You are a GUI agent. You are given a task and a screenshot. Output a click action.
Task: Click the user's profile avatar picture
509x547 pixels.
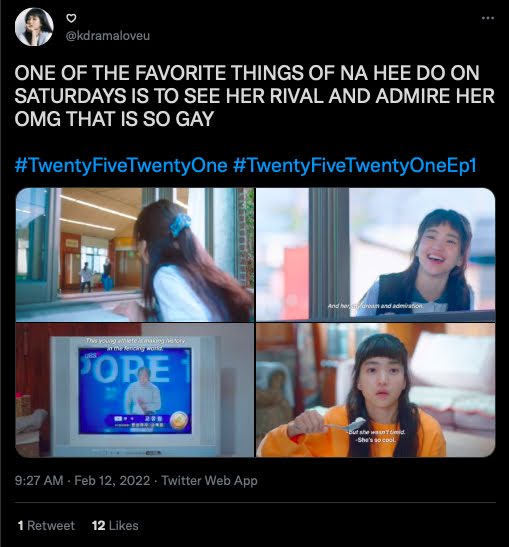tap(34, 27)
